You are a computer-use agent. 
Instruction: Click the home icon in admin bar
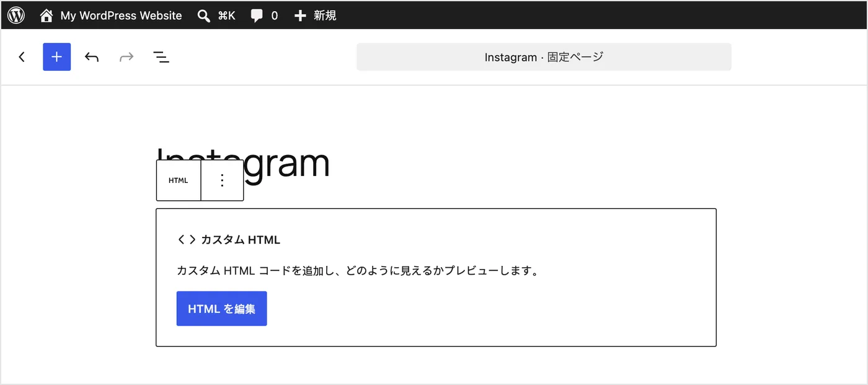click(x=46, y=15)
